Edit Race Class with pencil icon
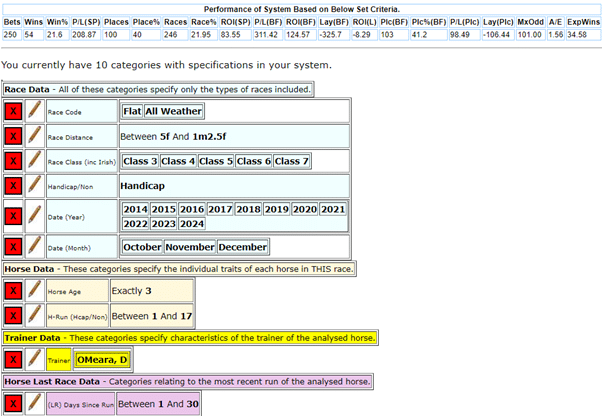602x416 pixels. (x=35, y=161)
